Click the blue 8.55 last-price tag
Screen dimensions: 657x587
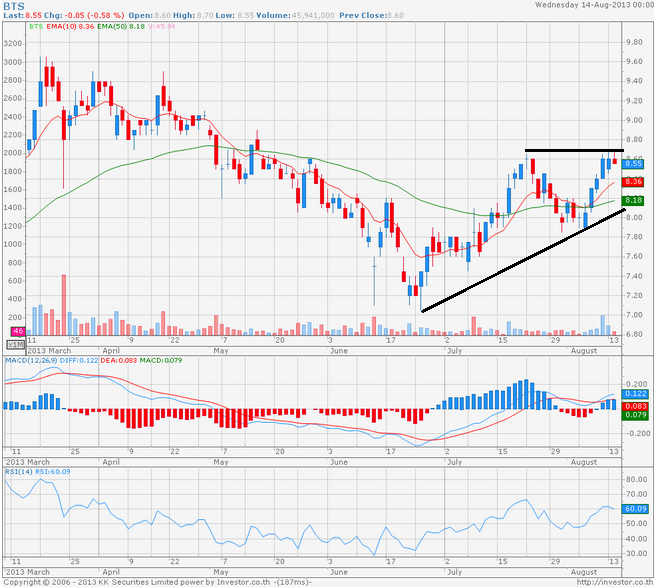pyautogui.click(x=633, y=163)
